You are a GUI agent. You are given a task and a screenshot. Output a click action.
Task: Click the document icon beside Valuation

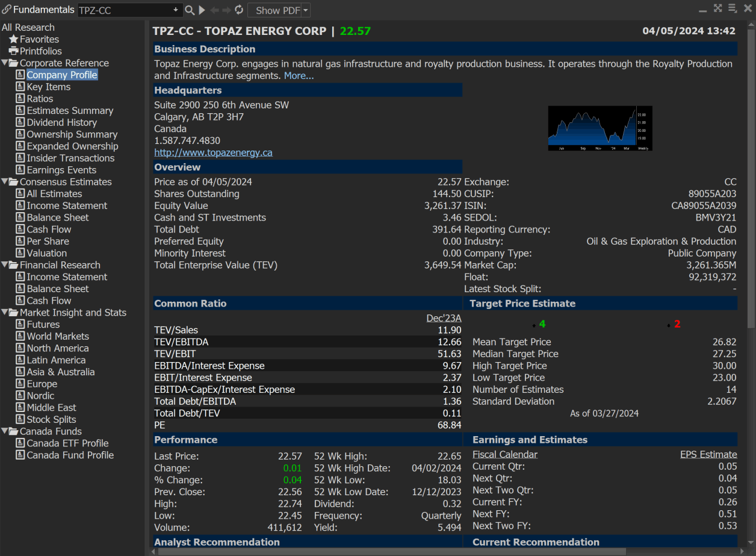[20, 253]
